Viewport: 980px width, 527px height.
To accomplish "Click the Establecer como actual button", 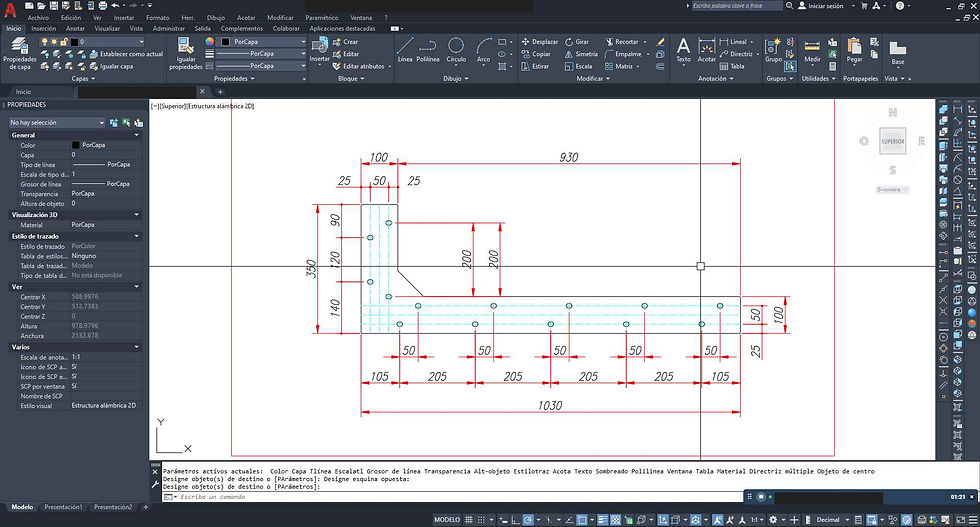I will pos(126,54).
